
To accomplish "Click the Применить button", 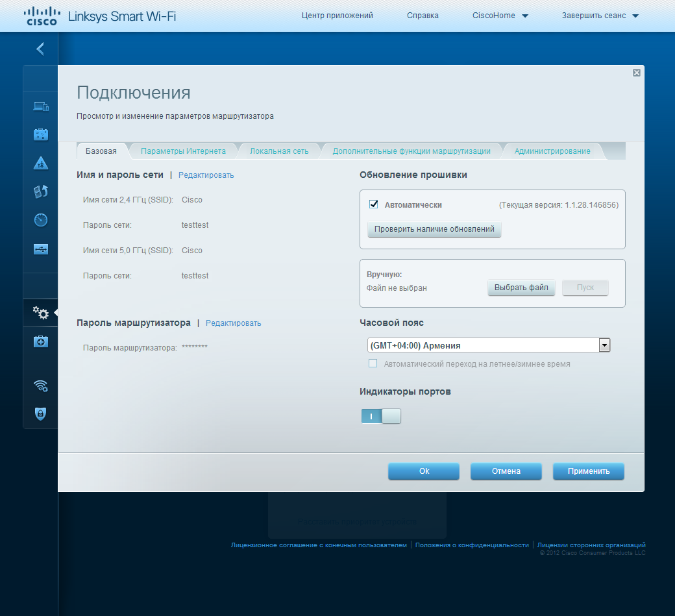I will pos(589,471).
